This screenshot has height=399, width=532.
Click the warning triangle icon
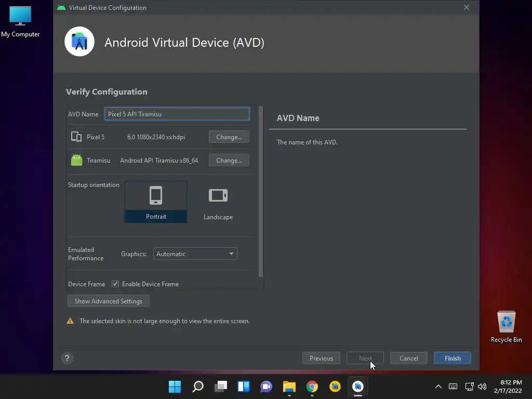tap(70, 321)
